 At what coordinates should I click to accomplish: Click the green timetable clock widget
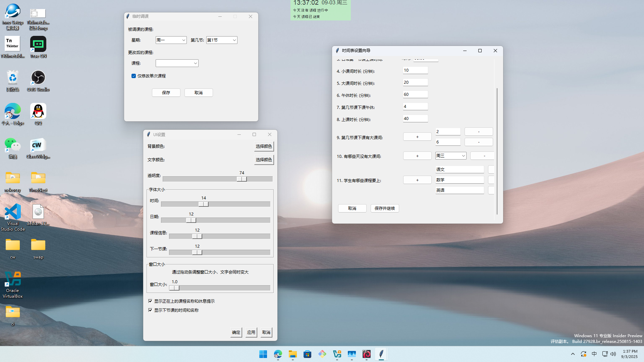tap(320, 10)
